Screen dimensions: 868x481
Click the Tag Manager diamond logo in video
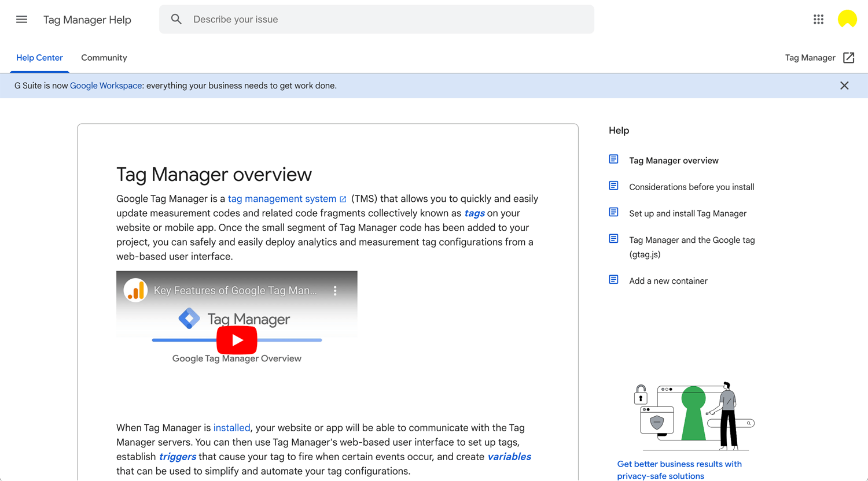[x=189, y=319]
